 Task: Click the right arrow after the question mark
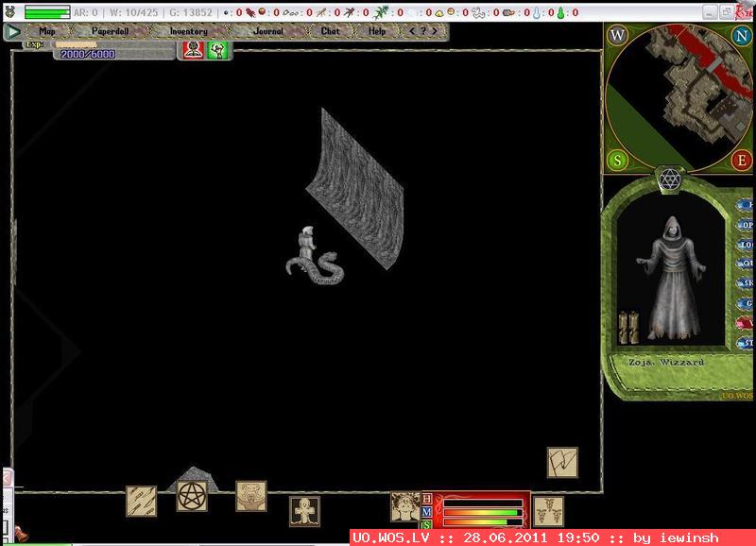[x=435, y=31]
